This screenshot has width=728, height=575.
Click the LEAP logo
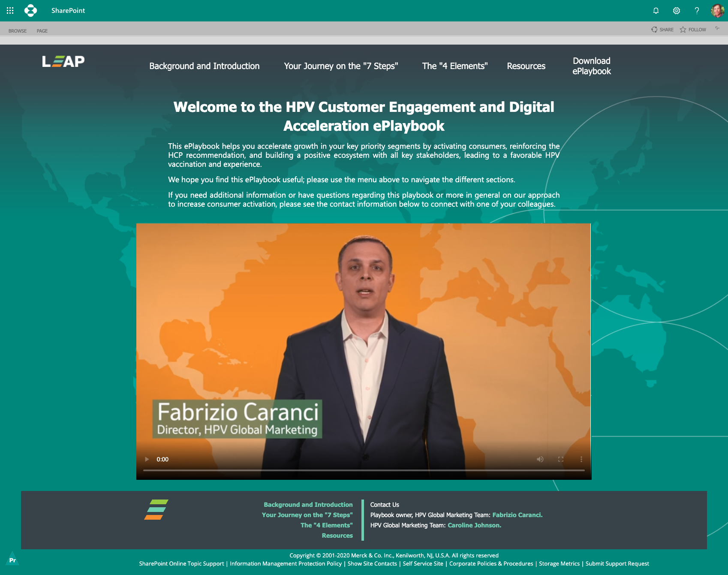[63, 62]
